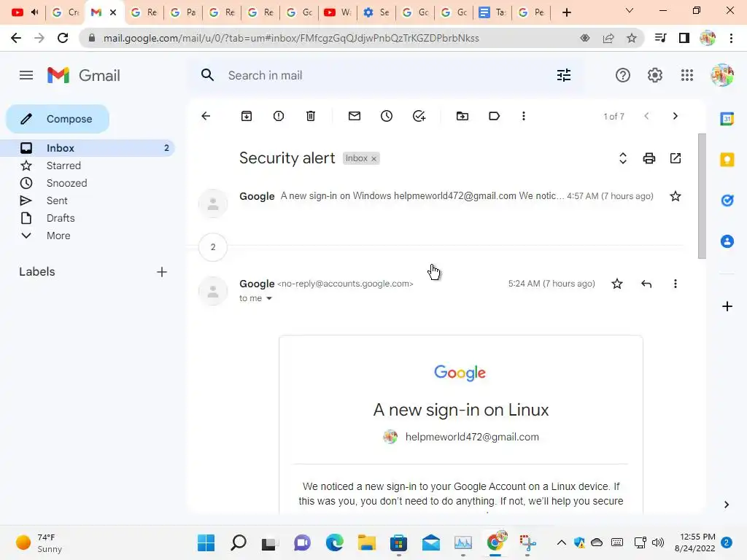This screenshot has width=747, height=560.
Task: Click the Gmail logo
Action: [x=83, y=75]
